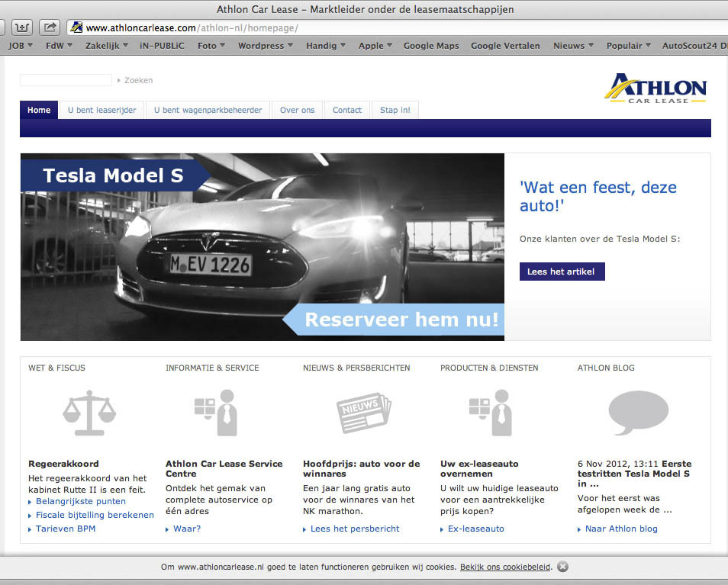Open the JOB bookmarks dropdown
This screenshot has height=585, width=728.
[21, 46]
